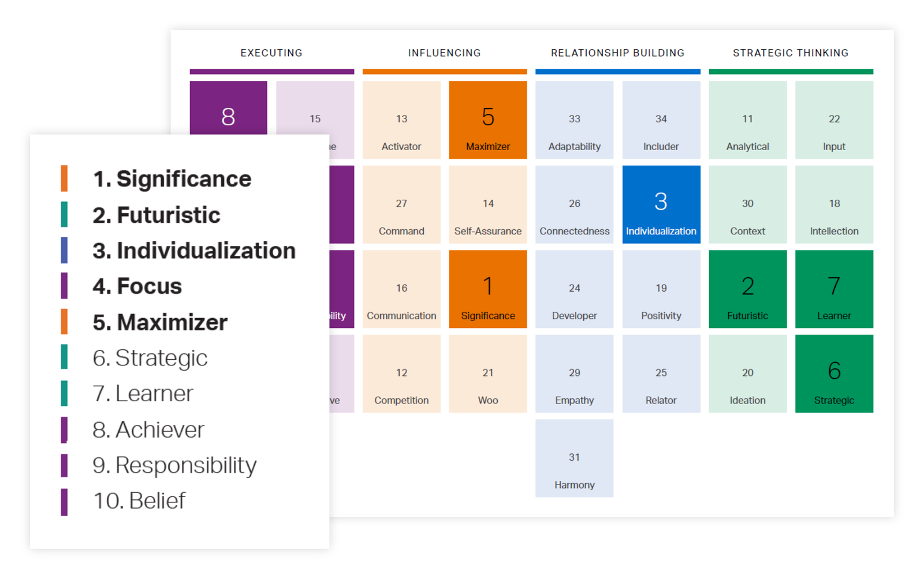Click the blue bar beside '3. Individualization'

64,251
